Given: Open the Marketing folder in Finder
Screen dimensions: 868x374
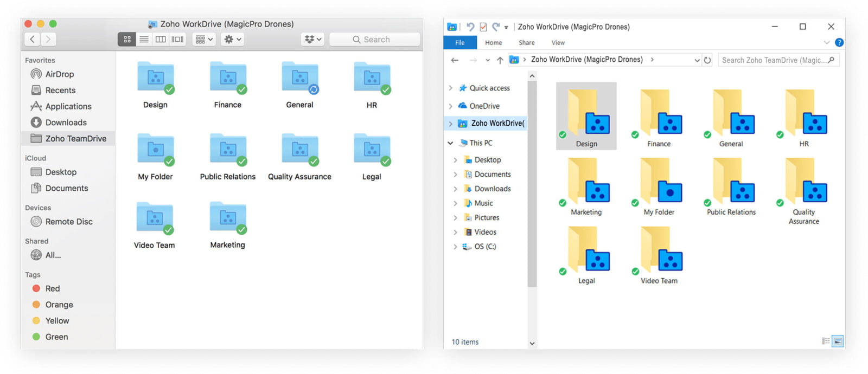Looking at the screenshot, I should (x=228, y=218).
